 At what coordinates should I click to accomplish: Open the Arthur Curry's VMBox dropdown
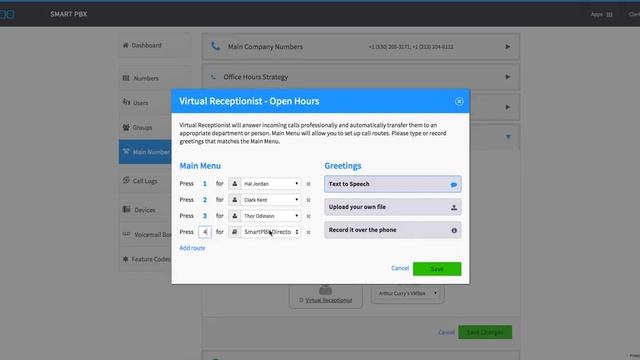pos(407,293)
